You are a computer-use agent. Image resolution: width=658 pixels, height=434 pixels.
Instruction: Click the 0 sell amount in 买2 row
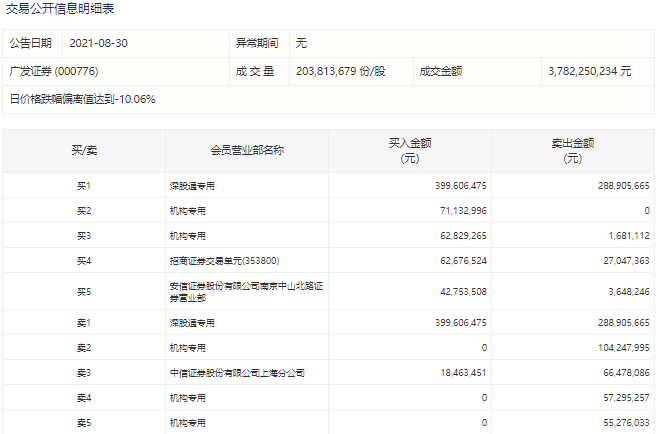[647, 211]
